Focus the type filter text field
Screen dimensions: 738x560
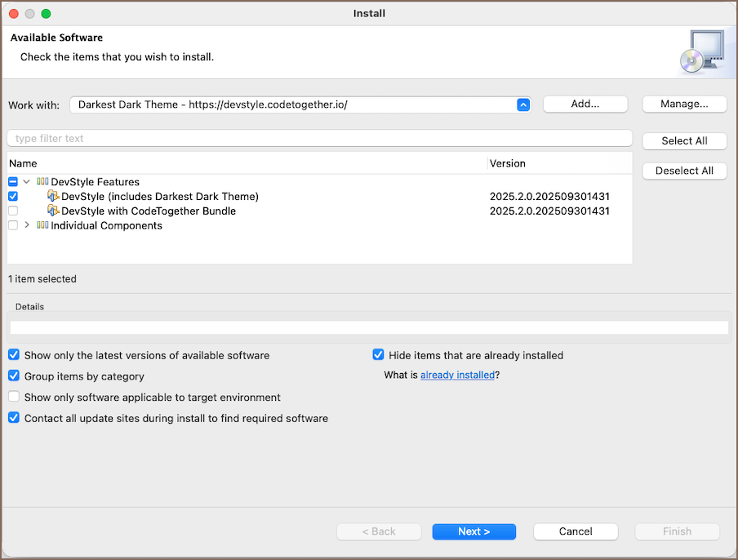click(x=318, y=139)
